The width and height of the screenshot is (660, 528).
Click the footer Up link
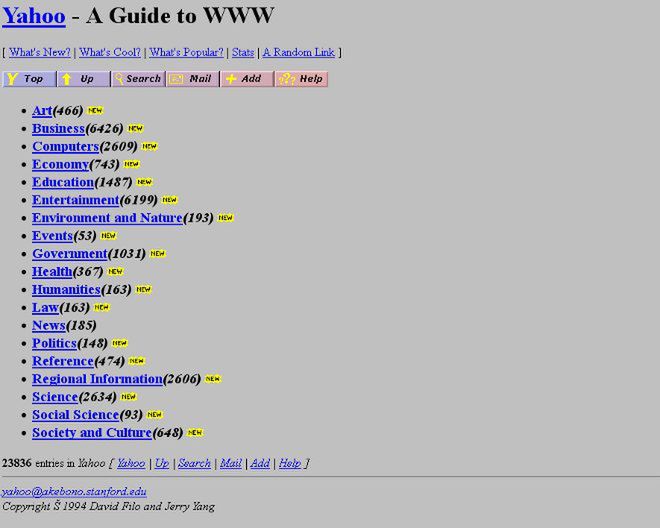(x=162, y=463)
